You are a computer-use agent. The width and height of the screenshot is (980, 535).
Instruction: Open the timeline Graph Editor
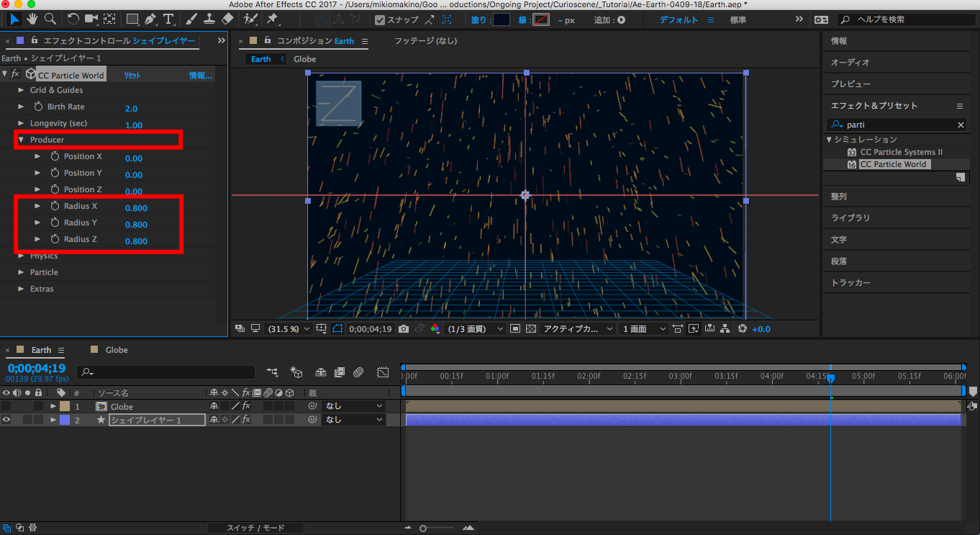(x=383, y=372)
